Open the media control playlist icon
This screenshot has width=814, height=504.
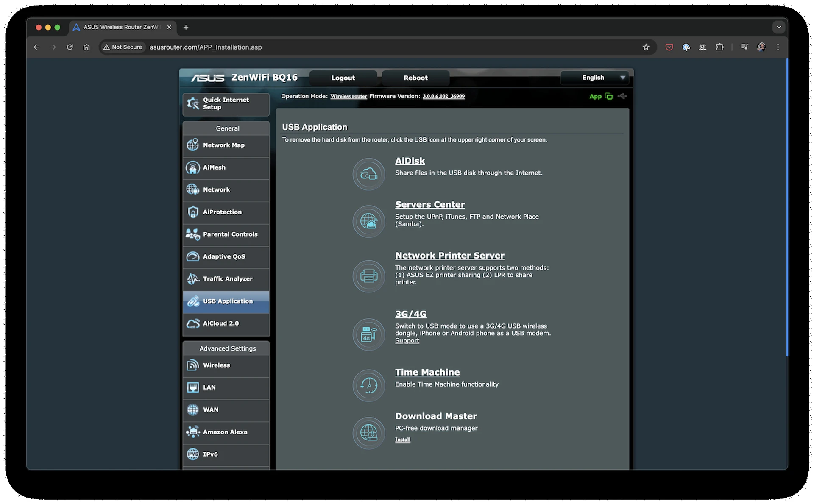pyautogui.click(x=744, y=47)
